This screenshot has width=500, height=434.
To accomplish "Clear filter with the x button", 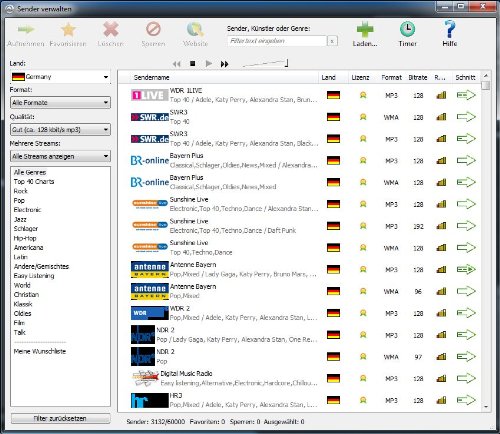I will click(332, 41).
